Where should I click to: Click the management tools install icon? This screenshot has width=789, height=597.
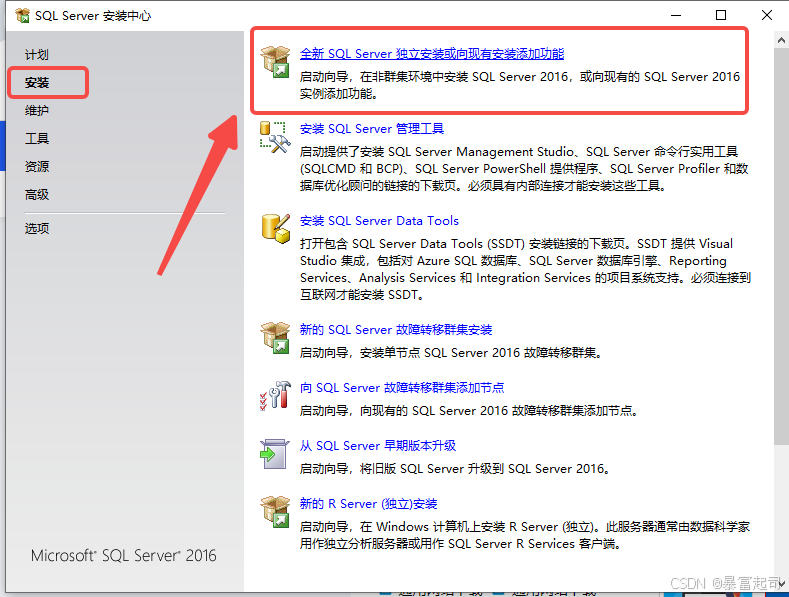[275, 137]
